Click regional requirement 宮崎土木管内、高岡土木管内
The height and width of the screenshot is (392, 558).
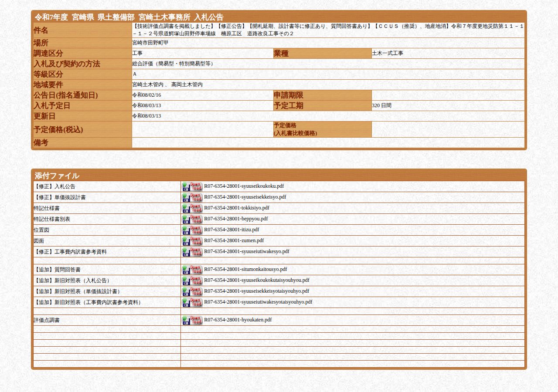[x=167, y=84]
